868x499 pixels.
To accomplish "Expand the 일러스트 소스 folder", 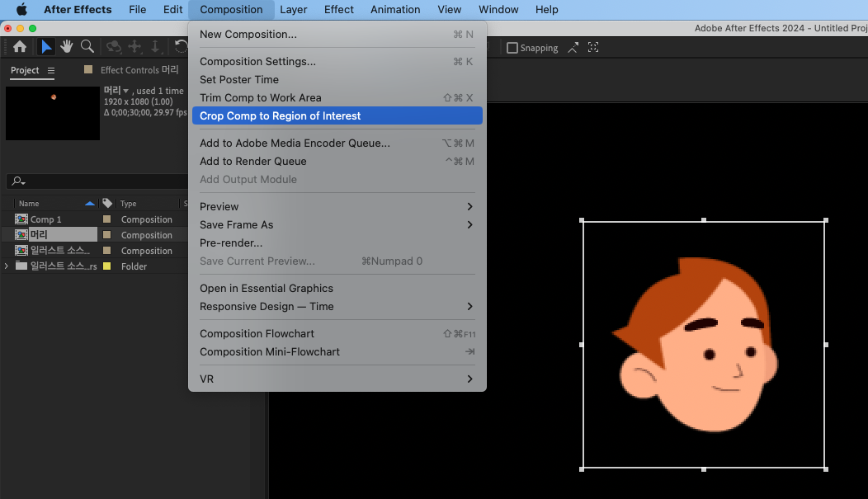I will [x=6, y=266].
